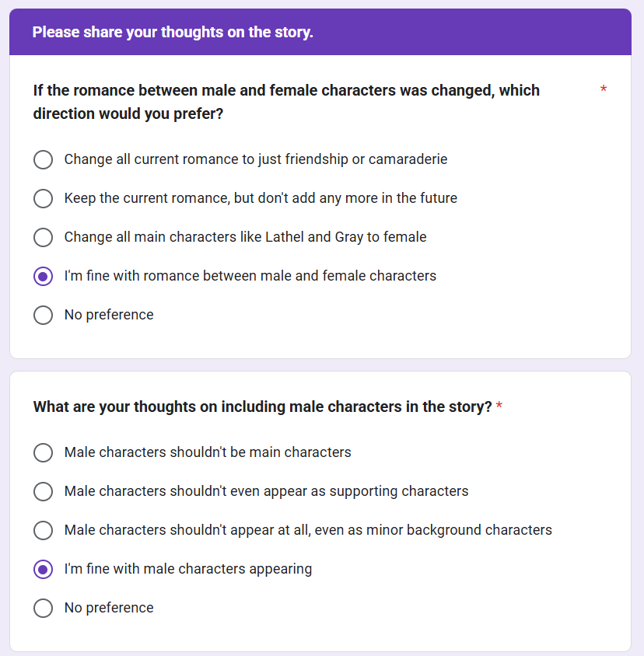Click the "including male characters" question title
644x656 pixels.
(262, 407)
